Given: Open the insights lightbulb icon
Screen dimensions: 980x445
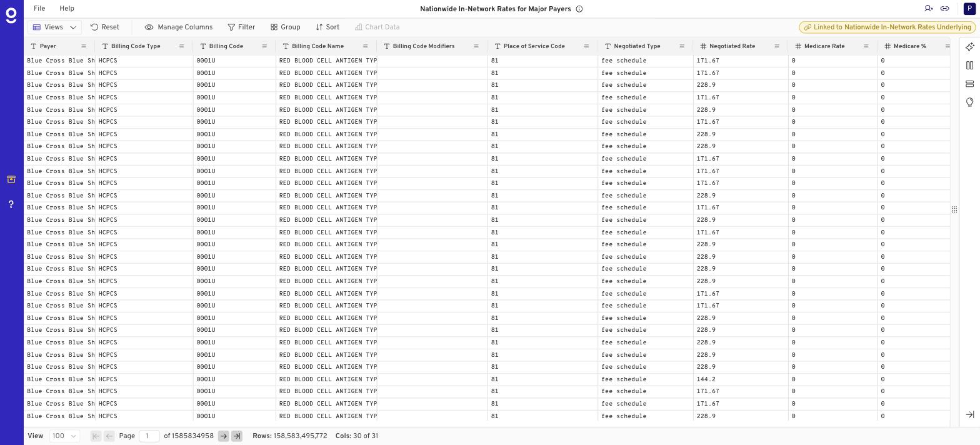Looking at the screenshot, I should tap(970, 102).
